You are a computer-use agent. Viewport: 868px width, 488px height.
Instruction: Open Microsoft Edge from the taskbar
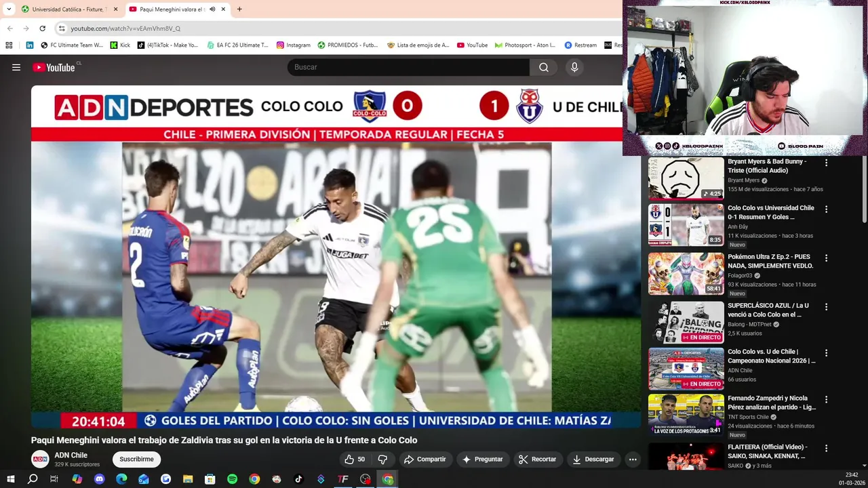121,479
